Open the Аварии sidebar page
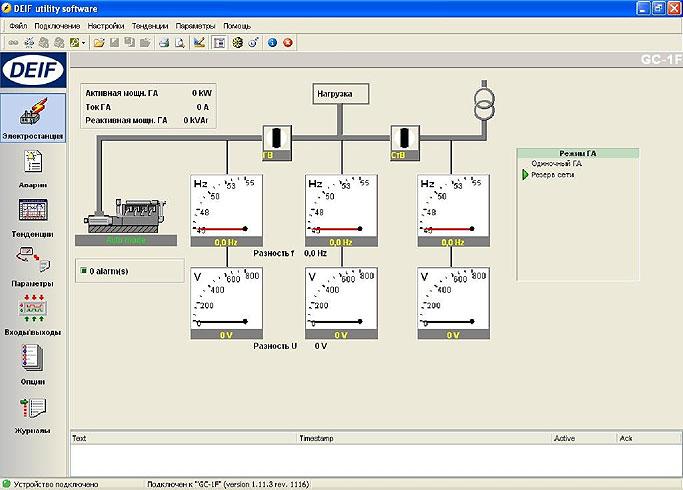The width and height of the screenshot is (683, 490). [33, 169]
